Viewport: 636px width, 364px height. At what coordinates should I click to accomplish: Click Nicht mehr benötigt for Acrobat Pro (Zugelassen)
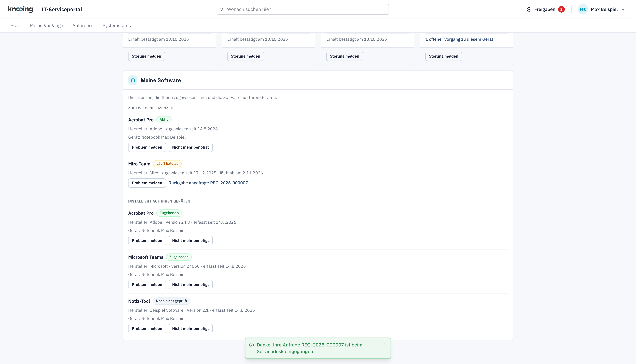[x=190, y=241]
